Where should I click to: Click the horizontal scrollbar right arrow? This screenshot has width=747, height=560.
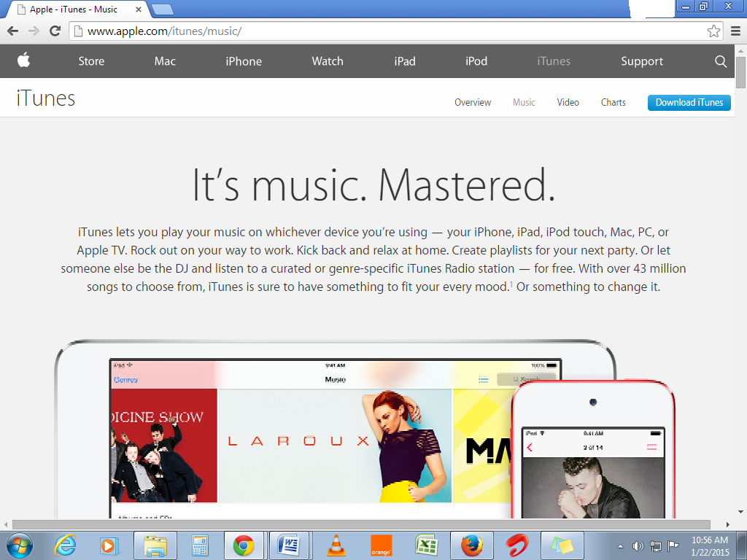(727, 524)
